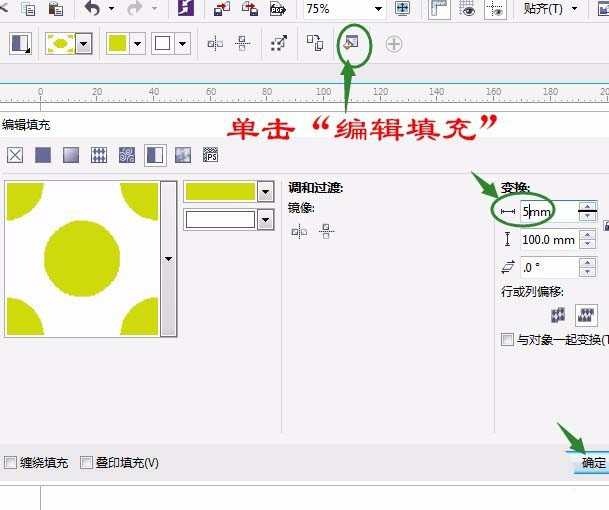Enable the 缠绕填充 checkbox
This screenshot has height=510, width=609.
(11, 463)
